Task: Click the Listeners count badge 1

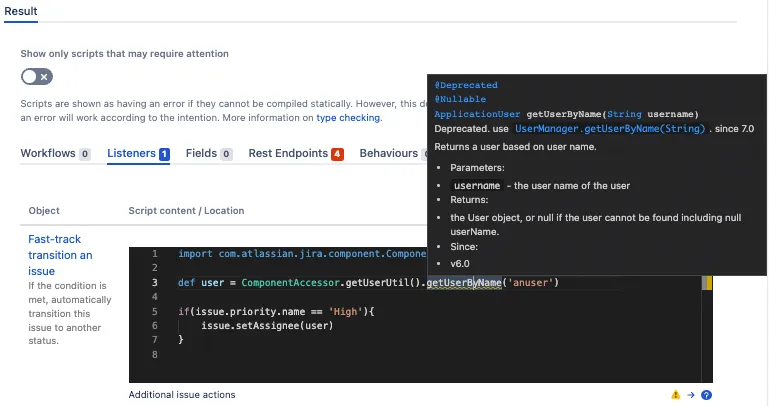Action: pos(164,154)
